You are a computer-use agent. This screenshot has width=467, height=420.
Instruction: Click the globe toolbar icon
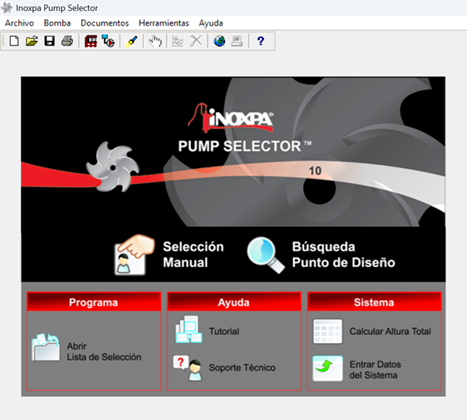219,41
